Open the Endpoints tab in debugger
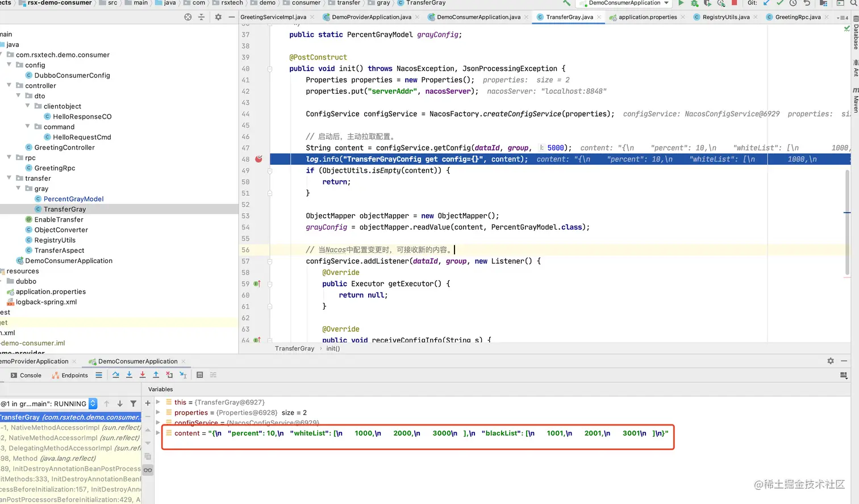 70,375
